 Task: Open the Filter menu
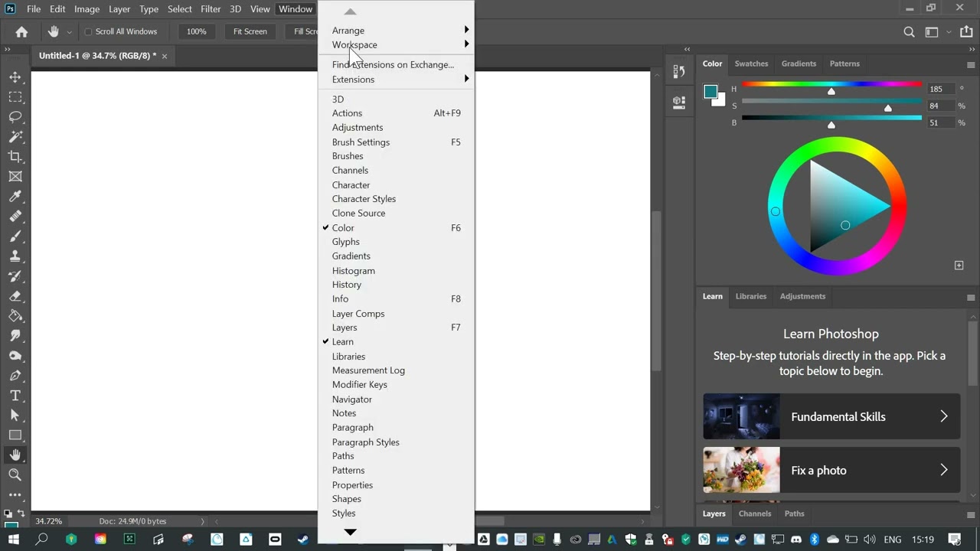[211, 9]
